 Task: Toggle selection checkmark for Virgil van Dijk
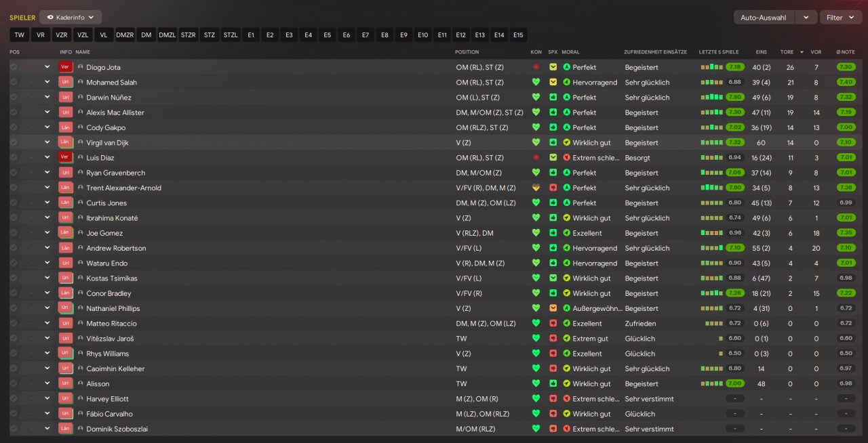coord(14,142)
